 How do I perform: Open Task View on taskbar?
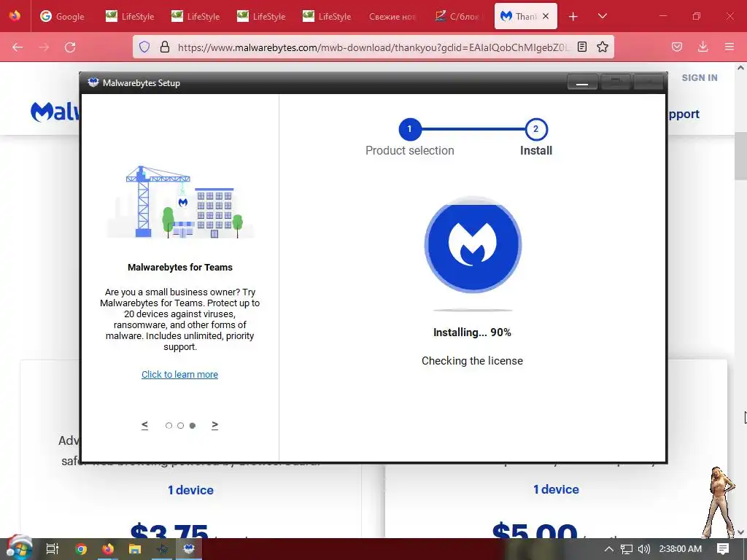click(x=52, y=548)
